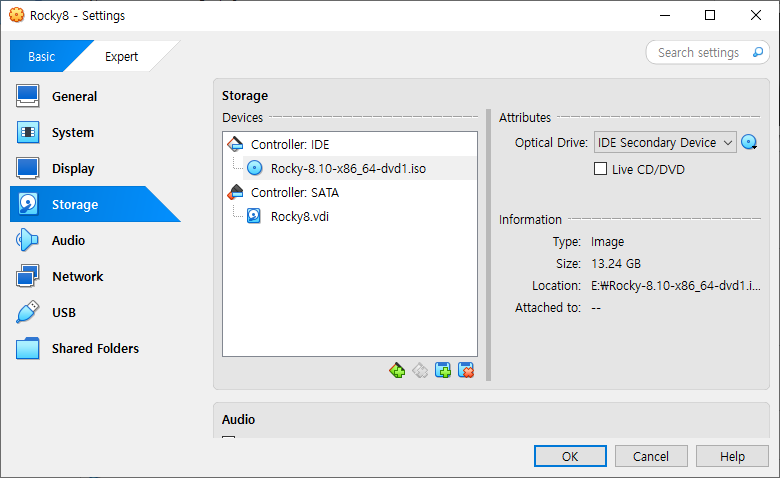Click the SATA controller icon
The height and width of the screenshot is (478, 780).
click(235, 192)
